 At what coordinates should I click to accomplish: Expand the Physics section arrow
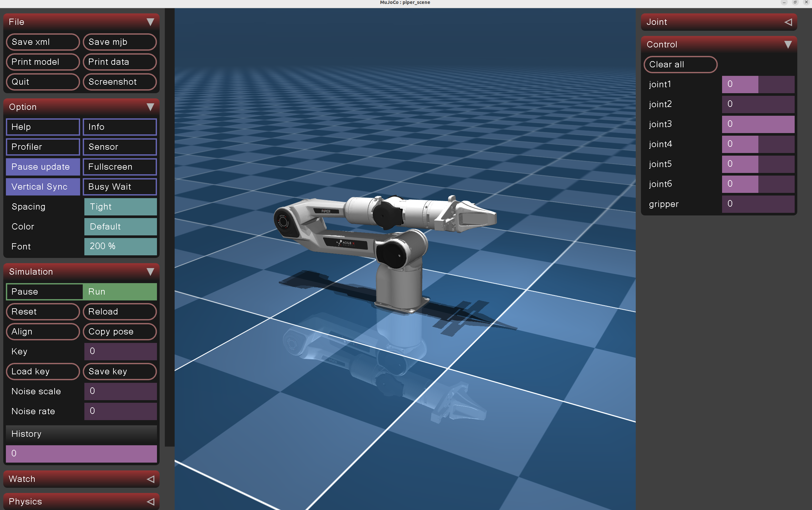point(150,501)
